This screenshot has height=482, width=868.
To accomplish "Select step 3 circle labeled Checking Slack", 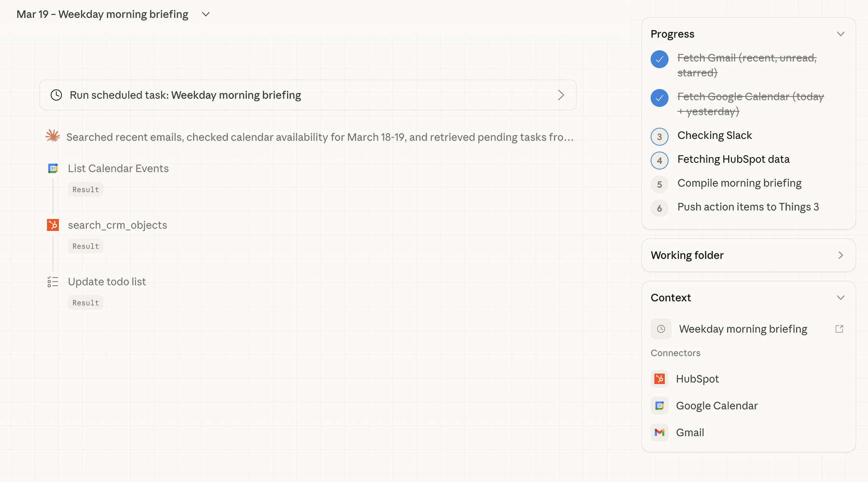I will 659,136.
